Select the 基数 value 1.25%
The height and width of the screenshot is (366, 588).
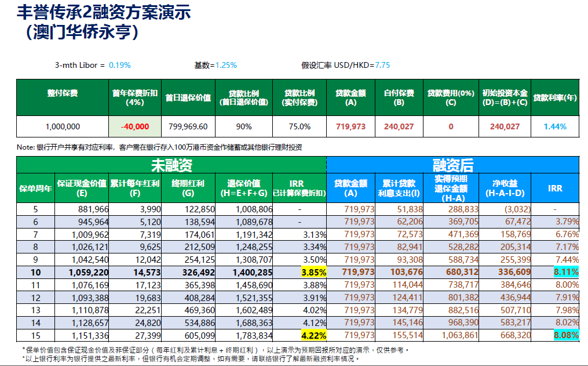coord(226,66)
